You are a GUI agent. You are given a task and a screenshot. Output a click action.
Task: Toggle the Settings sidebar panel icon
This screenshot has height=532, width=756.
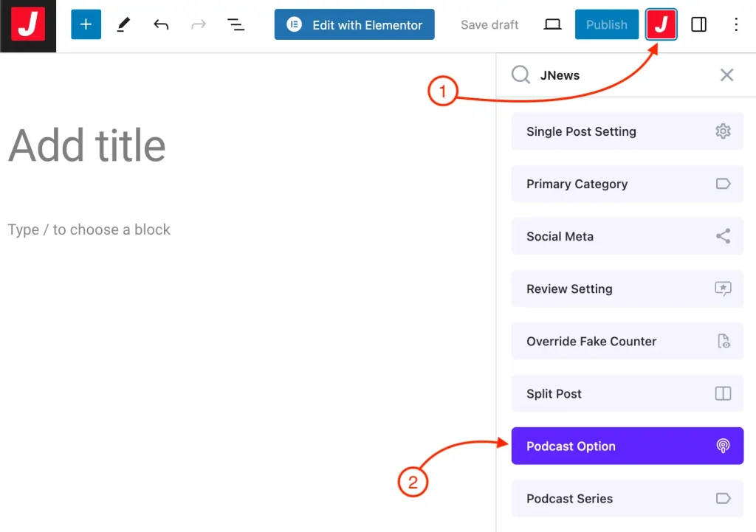tap(698, 25)
